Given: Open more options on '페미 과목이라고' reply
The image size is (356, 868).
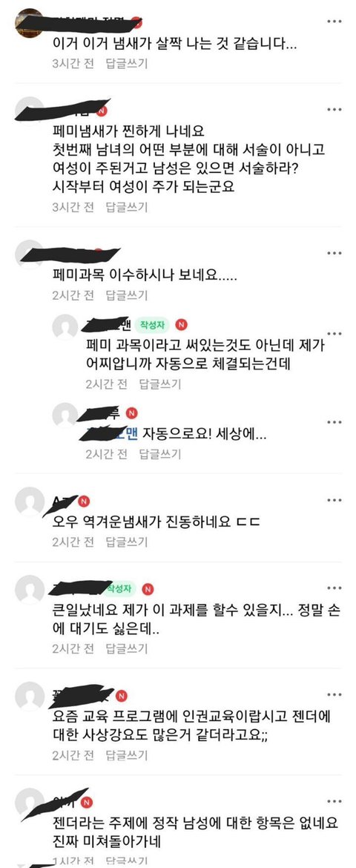Looking at the screenshot, I should pos(334,334).
